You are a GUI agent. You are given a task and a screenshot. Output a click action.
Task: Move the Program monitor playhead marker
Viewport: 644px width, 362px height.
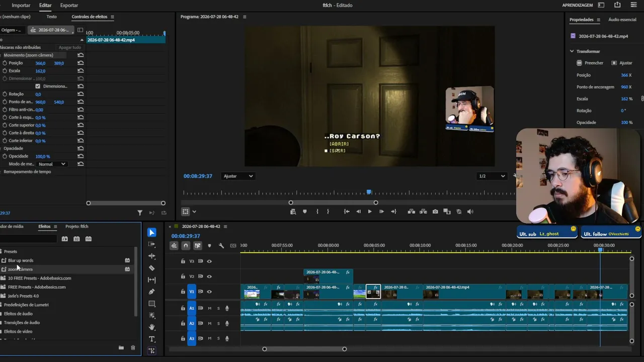[369, 192]
